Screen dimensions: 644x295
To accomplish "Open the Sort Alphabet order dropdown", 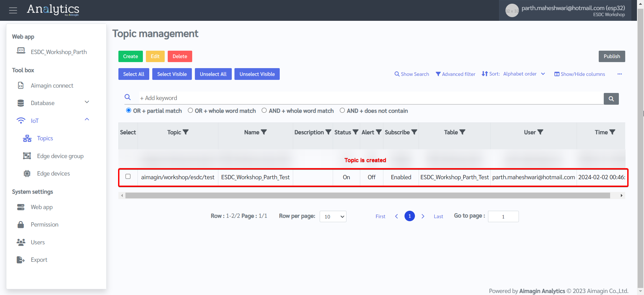I will tap(524, 74).
